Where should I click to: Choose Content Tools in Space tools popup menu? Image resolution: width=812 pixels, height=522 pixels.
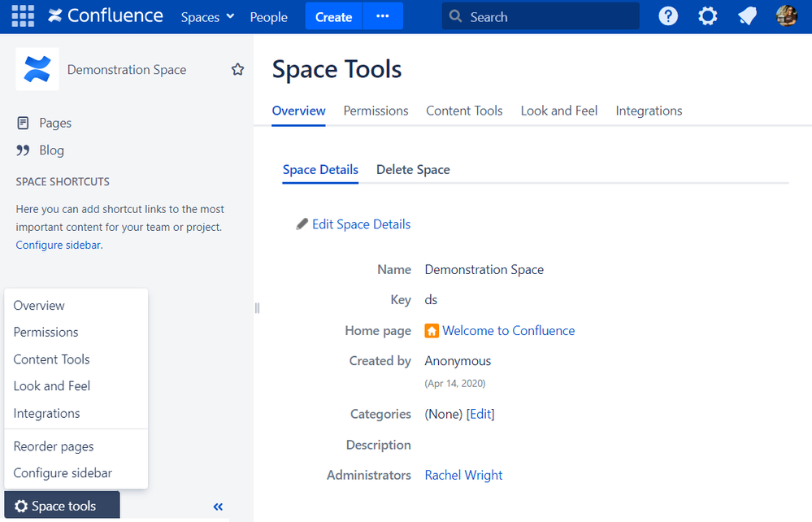[x=76, y=359]
